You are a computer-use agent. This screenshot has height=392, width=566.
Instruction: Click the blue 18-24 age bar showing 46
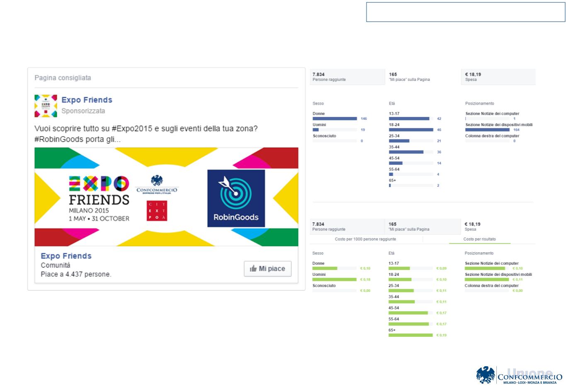click(x=411, y=130)
